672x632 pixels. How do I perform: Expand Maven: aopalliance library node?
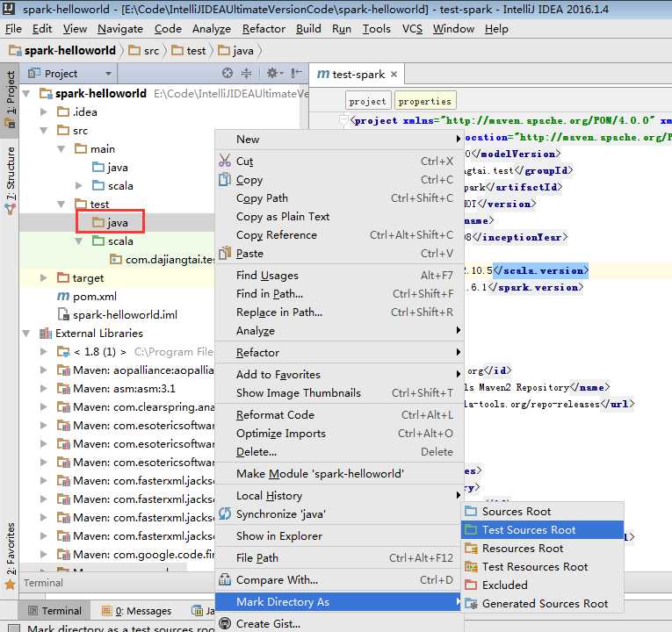click(x=44, y=370)
